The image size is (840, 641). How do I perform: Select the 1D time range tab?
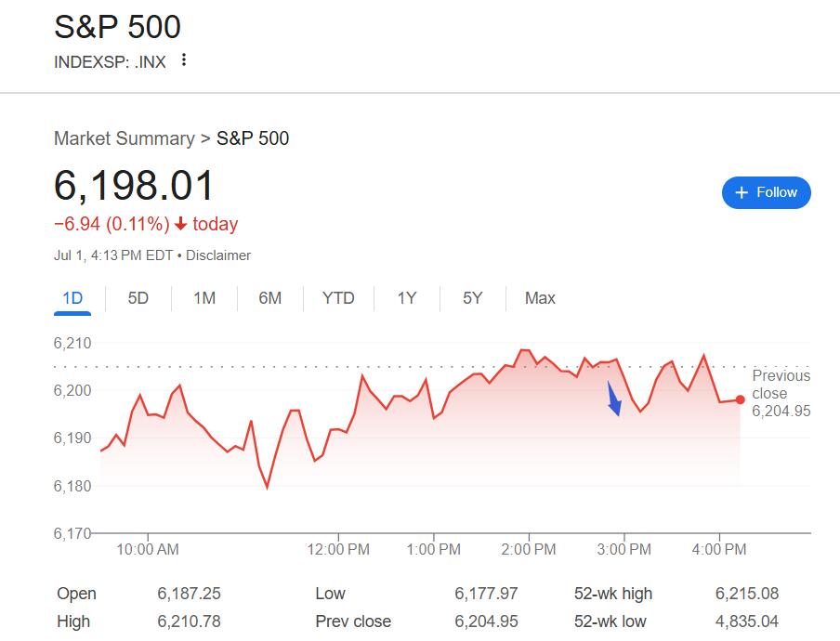click(x=72, y=298)
